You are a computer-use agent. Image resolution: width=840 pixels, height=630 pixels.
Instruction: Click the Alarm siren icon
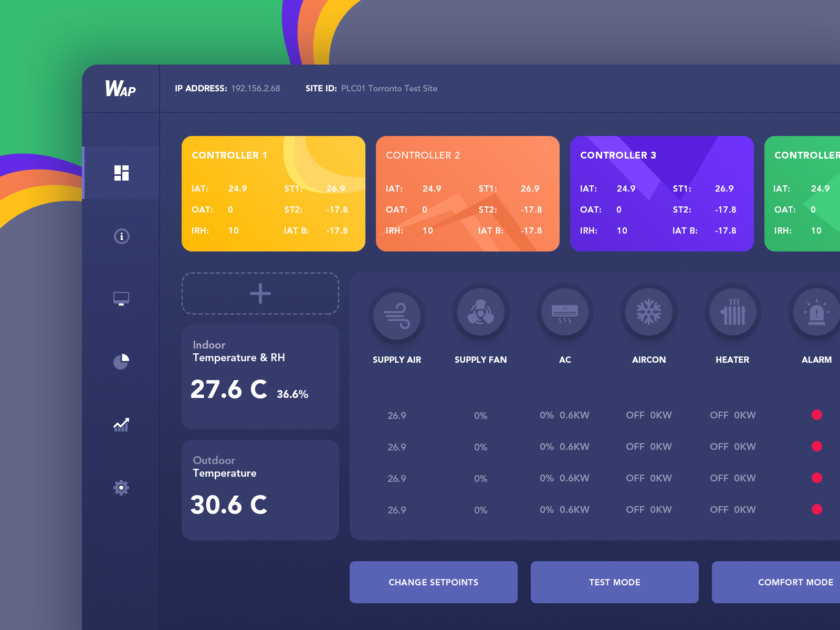coord(816,313)
